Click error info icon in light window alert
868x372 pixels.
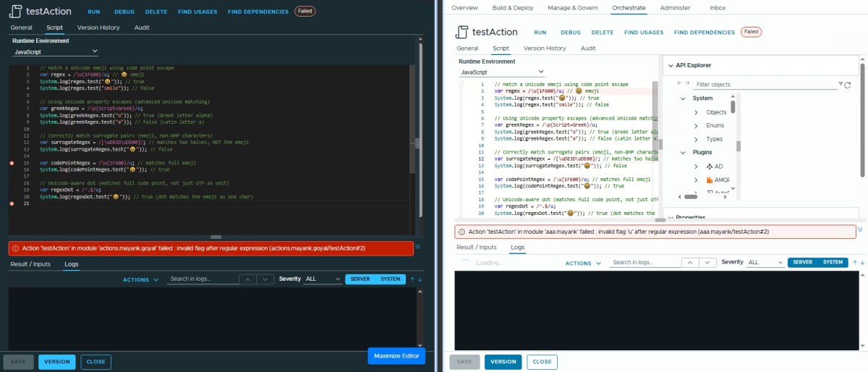[x=462, y=232]
